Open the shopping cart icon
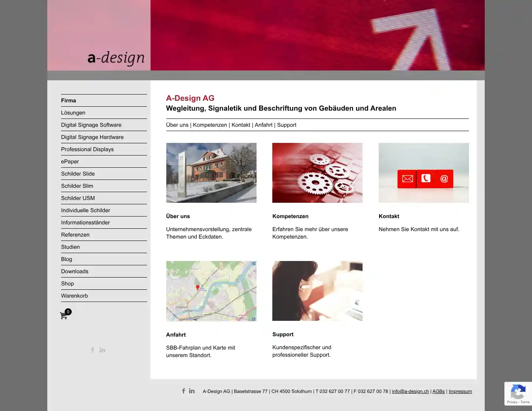Viewport: 532px width, 411px height. [64, 315]
